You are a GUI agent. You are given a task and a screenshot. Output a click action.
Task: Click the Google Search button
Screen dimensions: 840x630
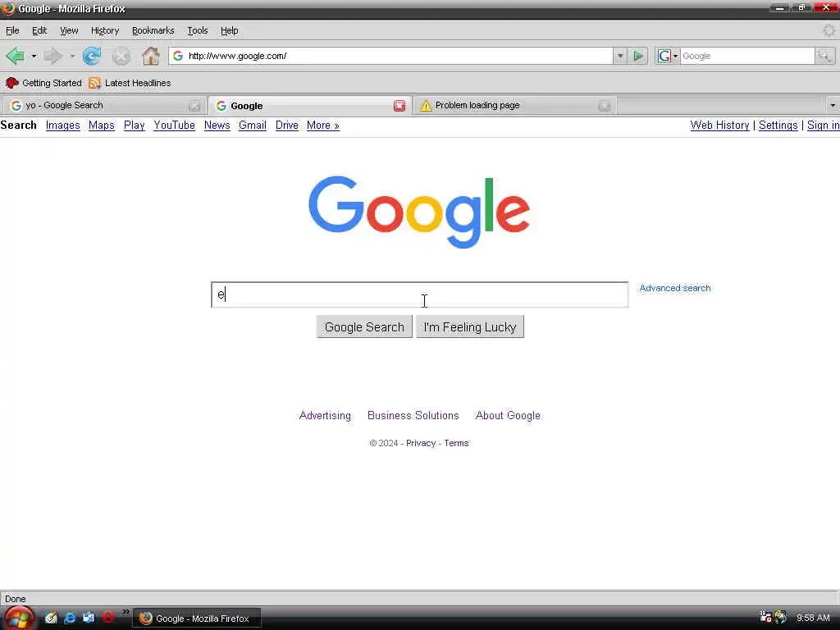(x=364, y=326)
